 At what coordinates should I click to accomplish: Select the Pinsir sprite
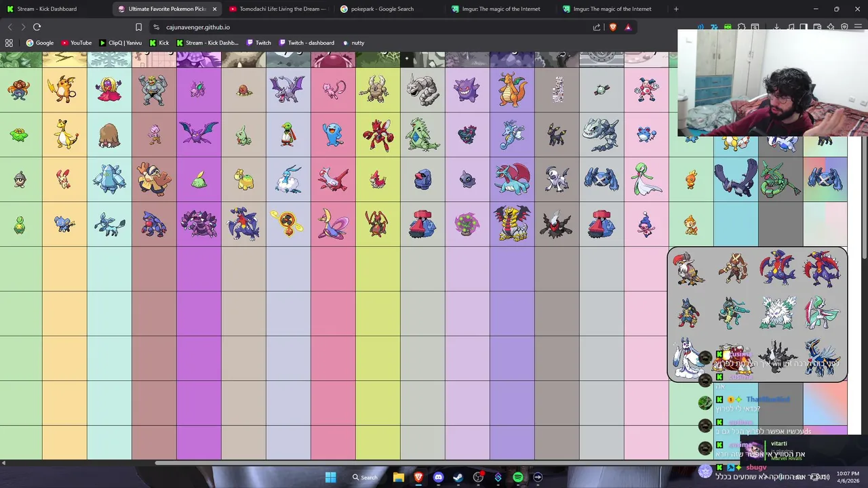(x=378, y=89)
